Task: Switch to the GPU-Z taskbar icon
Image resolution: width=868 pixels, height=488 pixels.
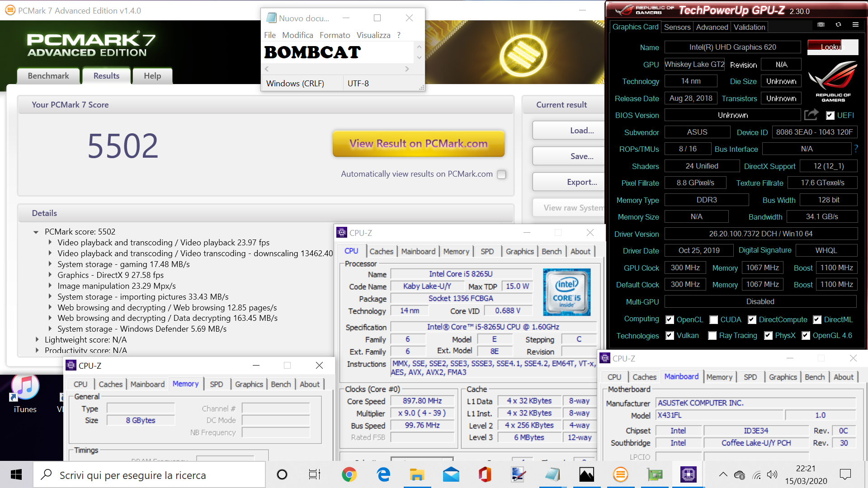Action: click(x=654, y=474)
